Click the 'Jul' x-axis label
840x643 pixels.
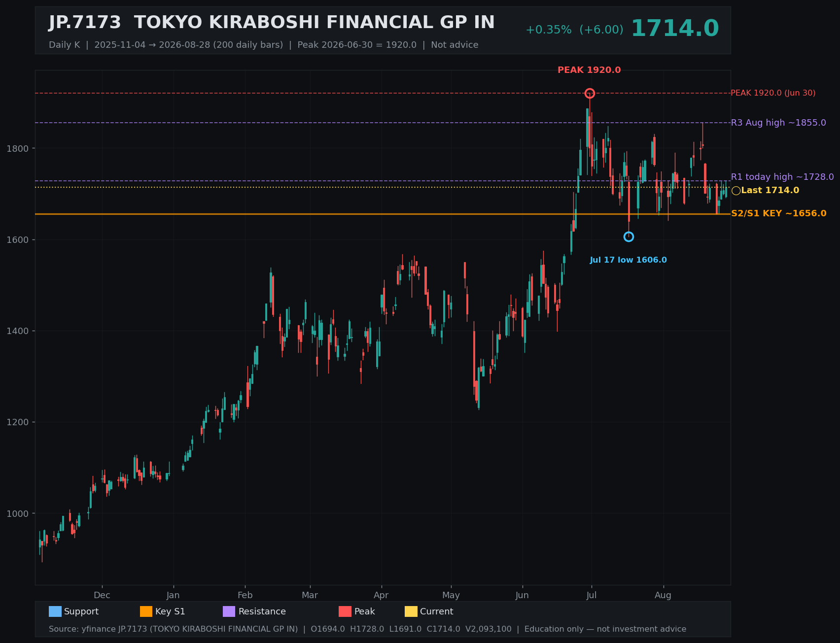click(x=592, y=595)
